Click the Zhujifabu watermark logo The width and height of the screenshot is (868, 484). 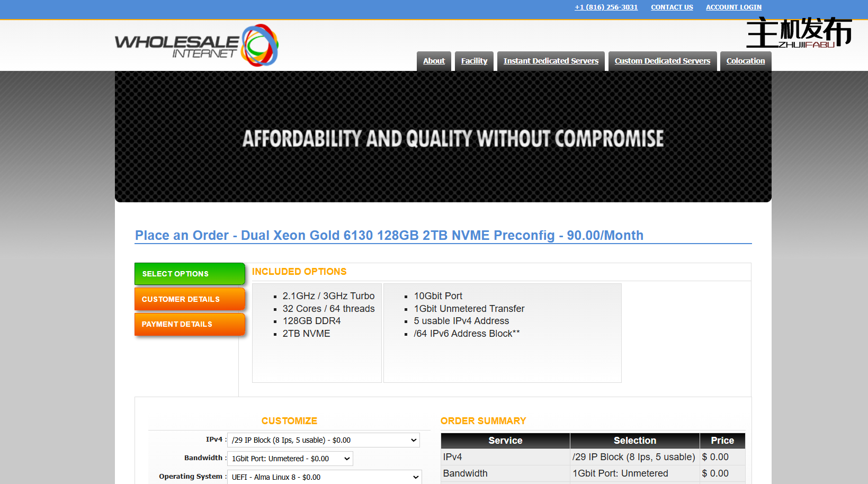[x=799, y=33]
